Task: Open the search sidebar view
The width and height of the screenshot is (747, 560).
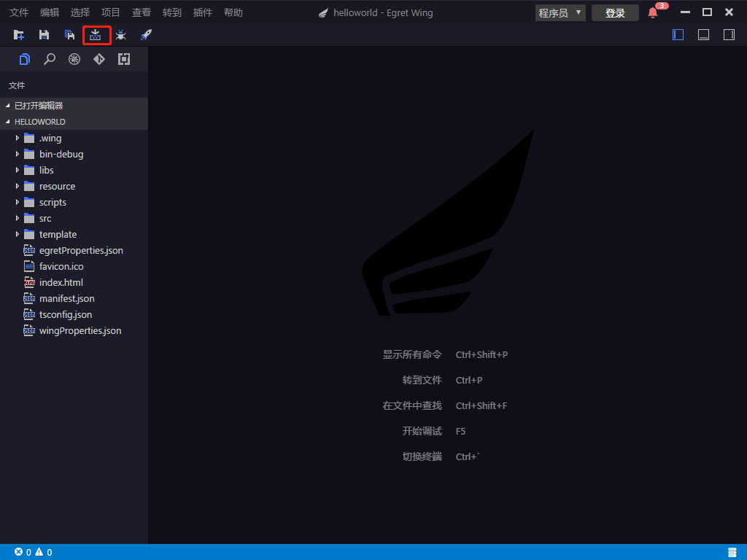Action: click(50, 59)
